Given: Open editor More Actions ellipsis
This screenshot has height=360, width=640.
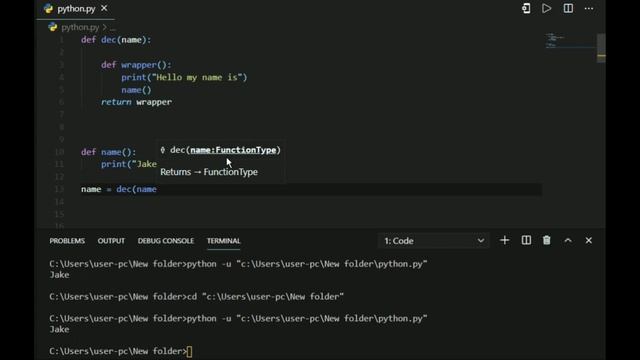Looking at the screenshot, I should pos(589,9).
